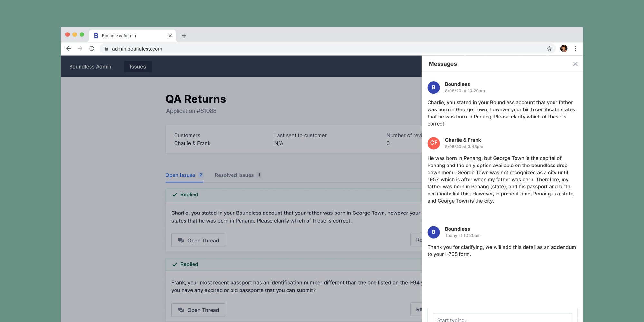The height and width of the screenshot is (322, 644).
Task: Click the browser forward arrow
Action: pyautogui.click(x=80, y=49)
